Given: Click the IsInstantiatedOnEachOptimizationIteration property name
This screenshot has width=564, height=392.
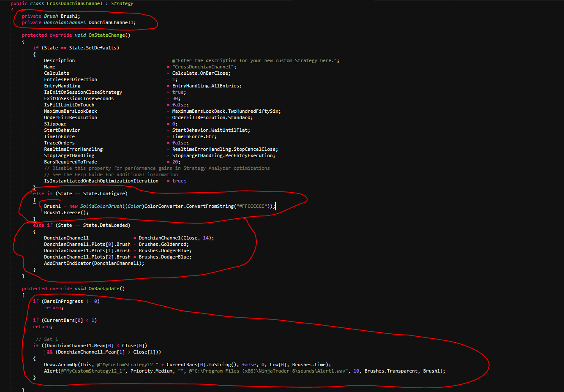Looking at the screenshot, I should click(x=101, y=181).
